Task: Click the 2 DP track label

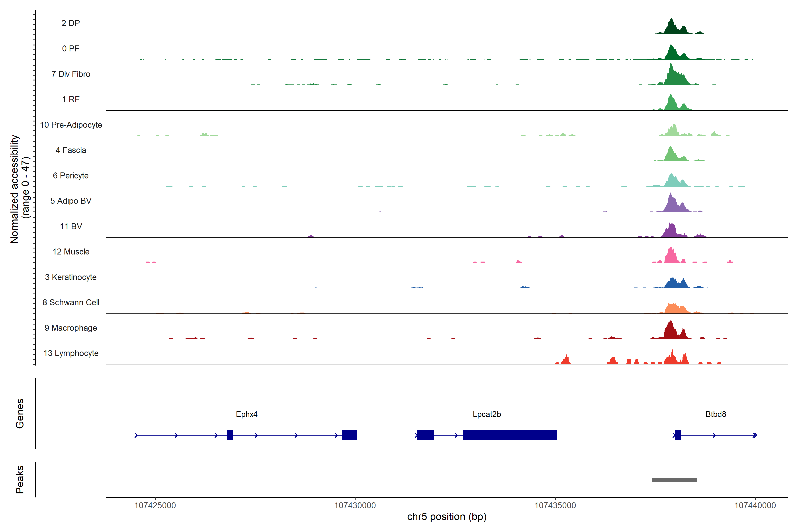Action: pyautogui.click(x=70, y=23)
